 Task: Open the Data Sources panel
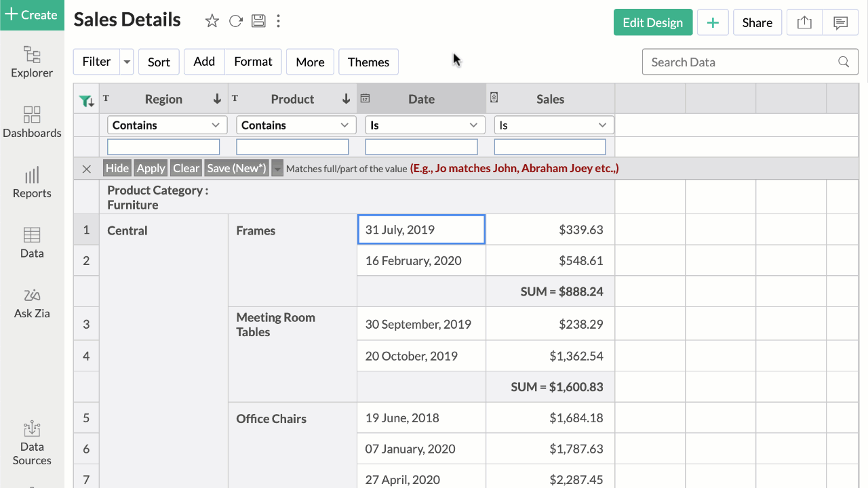[32, 444]
